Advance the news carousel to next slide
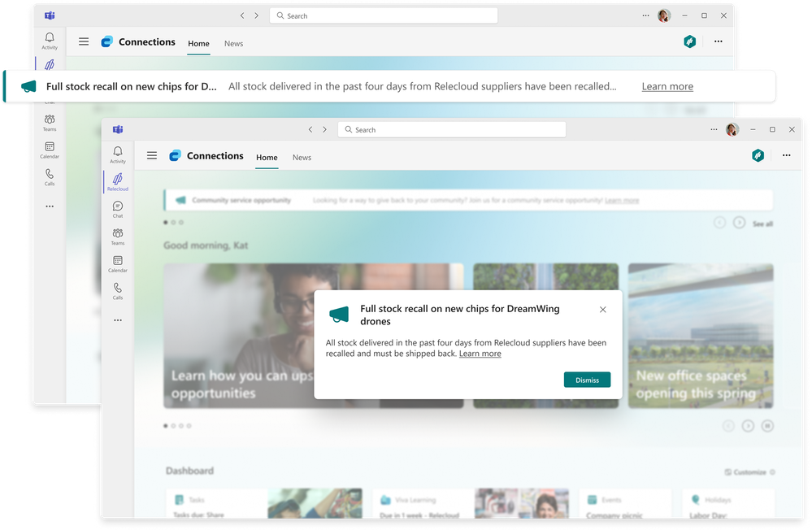The height and width of the screenshot is (530, 812). (748, 426)
